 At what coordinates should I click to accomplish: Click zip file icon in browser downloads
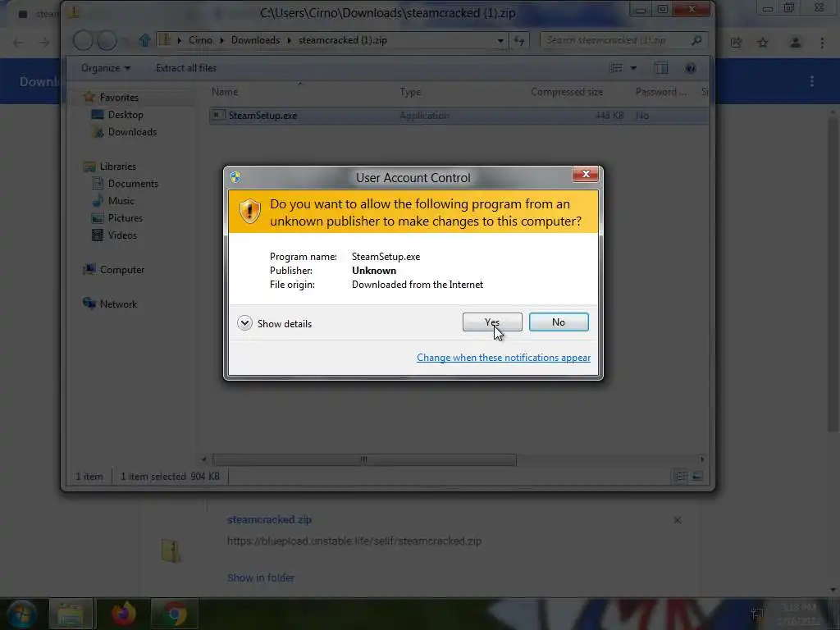coord(171,550)
